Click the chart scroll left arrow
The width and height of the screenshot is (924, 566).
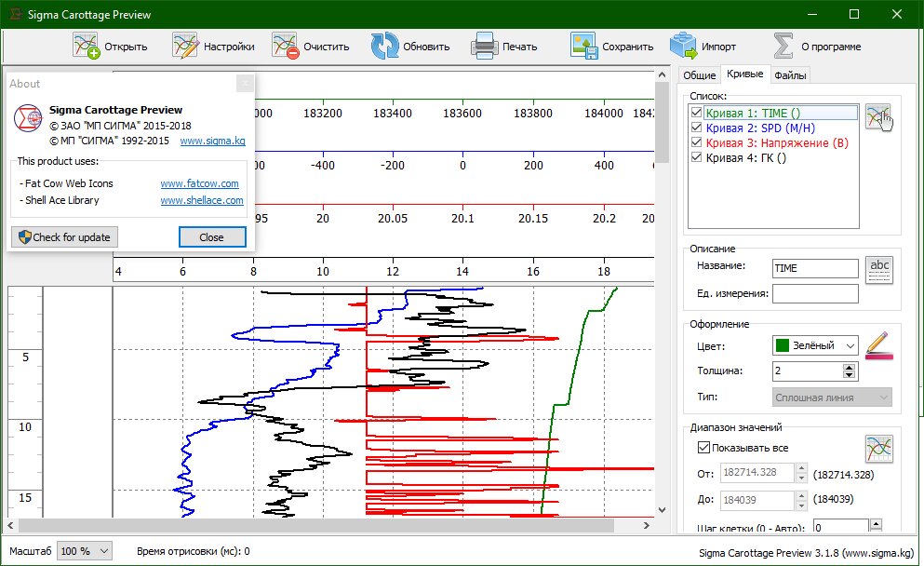pos(10,525)
